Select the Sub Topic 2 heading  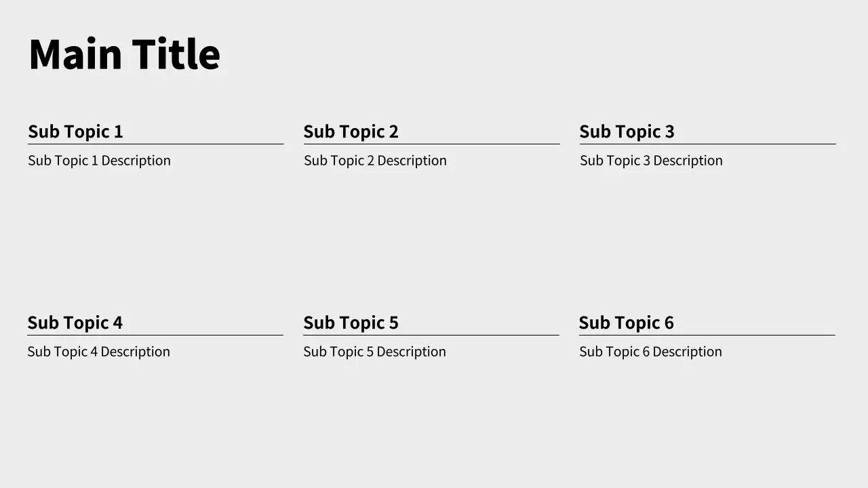351,131
